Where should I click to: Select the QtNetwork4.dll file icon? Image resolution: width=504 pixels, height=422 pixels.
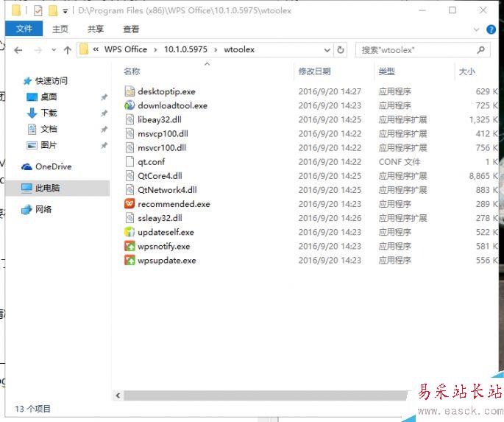[129, 190]
